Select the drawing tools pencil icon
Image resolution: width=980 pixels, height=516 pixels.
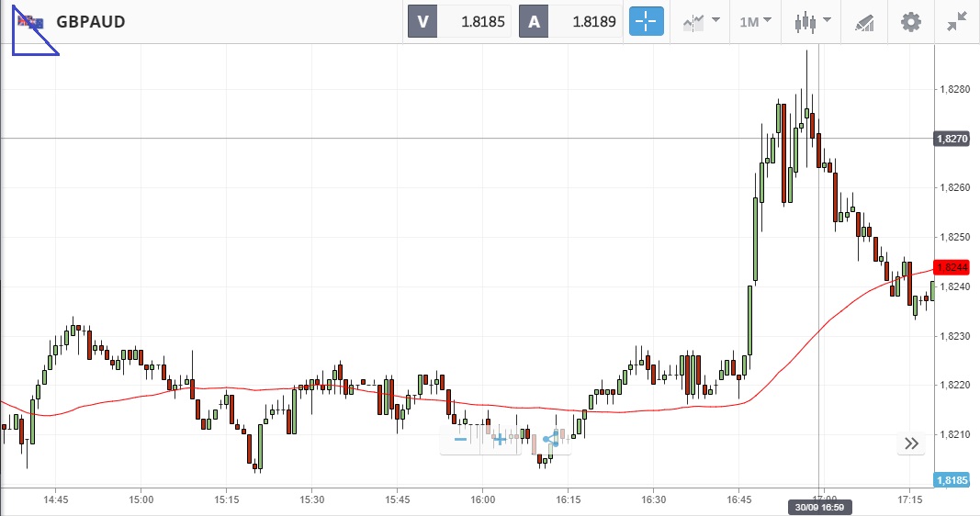tap(864, 21)
